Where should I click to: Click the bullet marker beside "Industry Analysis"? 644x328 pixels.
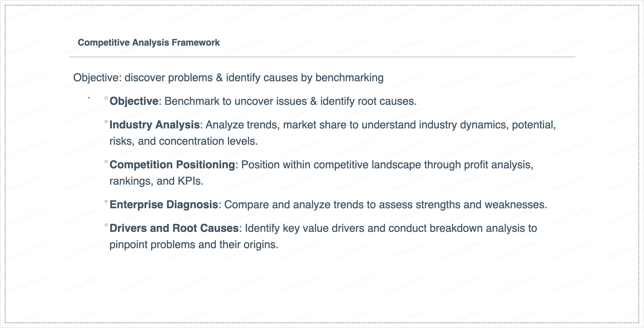click(106, 122)
